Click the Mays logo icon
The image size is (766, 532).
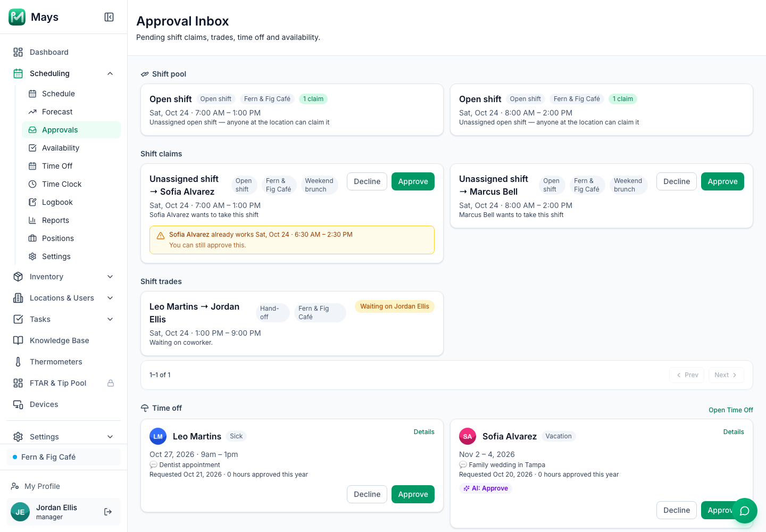[x=17, y=17]
